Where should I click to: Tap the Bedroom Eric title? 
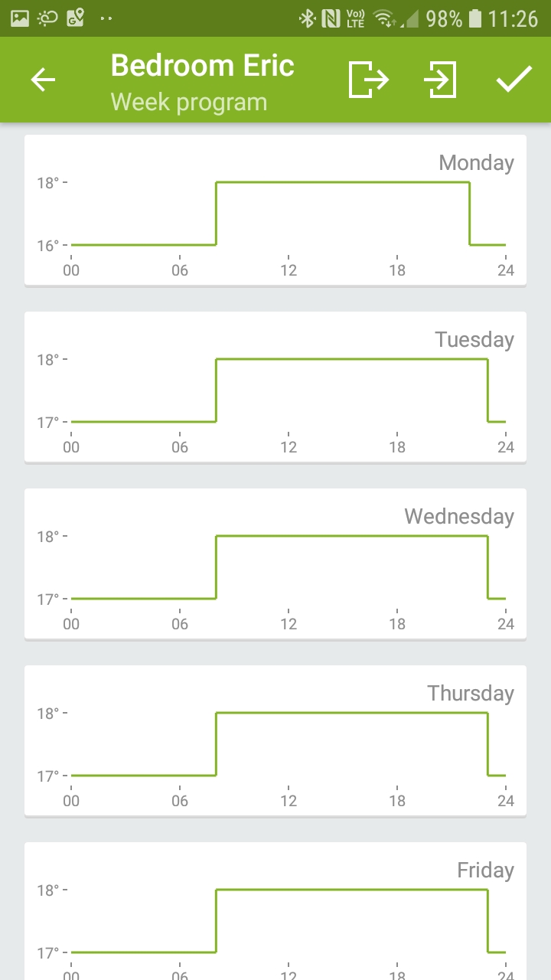202,66
